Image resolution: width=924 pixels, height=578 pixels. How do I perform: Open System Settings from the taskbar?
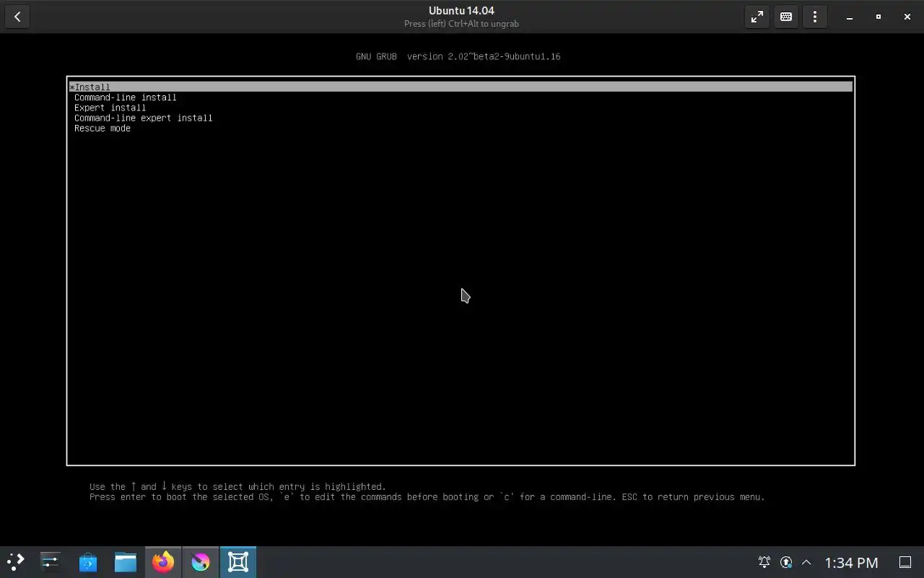pyautogui.click(x=51, y=562)
